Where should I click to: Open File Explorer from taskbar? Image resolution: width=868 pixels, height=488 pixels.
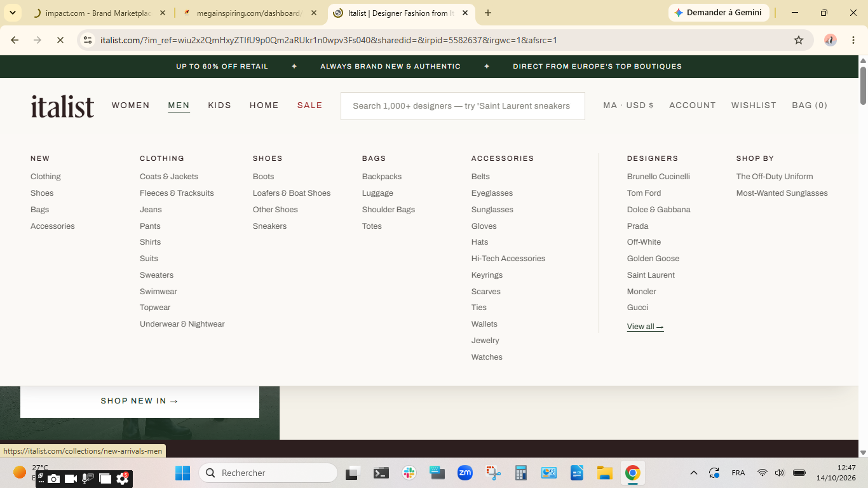tap(604, 473)
